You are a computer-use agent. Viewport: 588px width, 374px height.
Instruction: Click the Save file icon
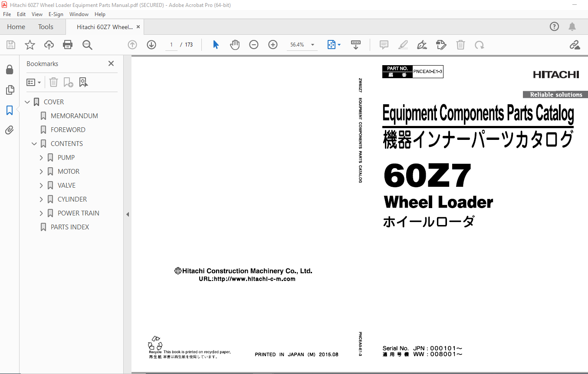11,45
